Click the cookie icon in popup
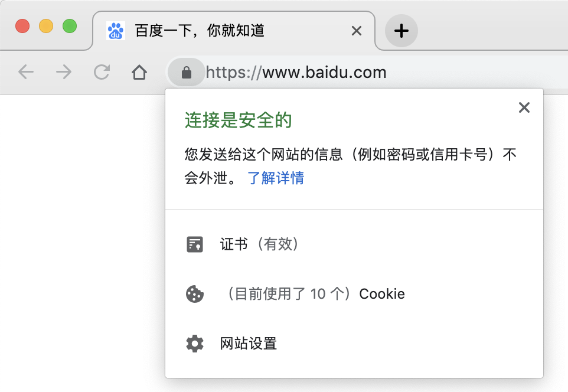Image resolution: width=568 pixels, height=392 pixels. click(x=195, y=294)
